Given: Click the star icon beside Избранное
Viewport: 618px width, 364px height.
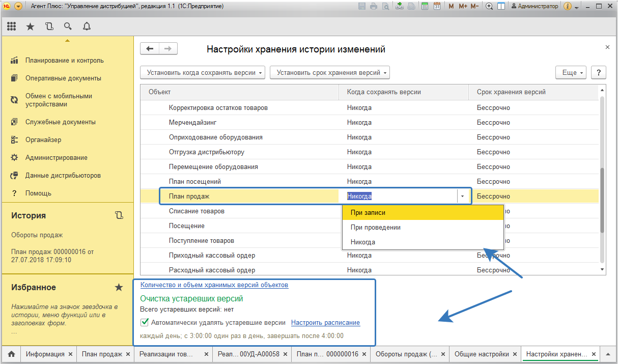Looking at the screenshot, I should click(119, 287).
